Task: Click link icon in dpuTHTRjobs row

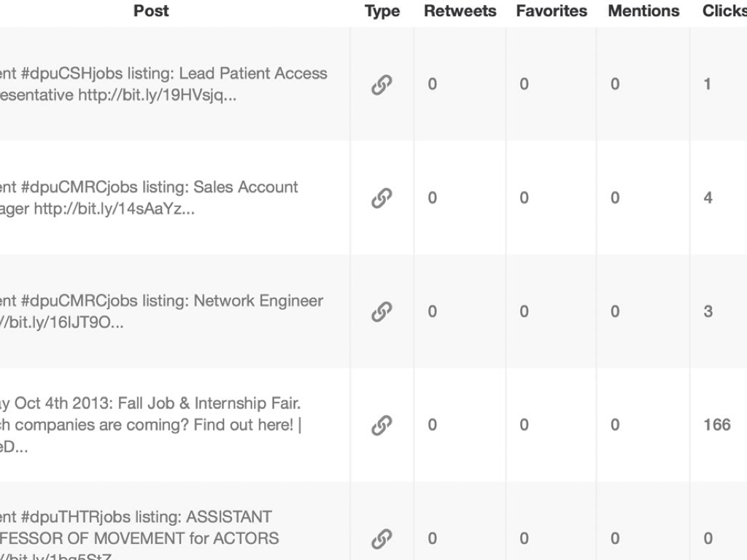Action: (x=382, y=539)
